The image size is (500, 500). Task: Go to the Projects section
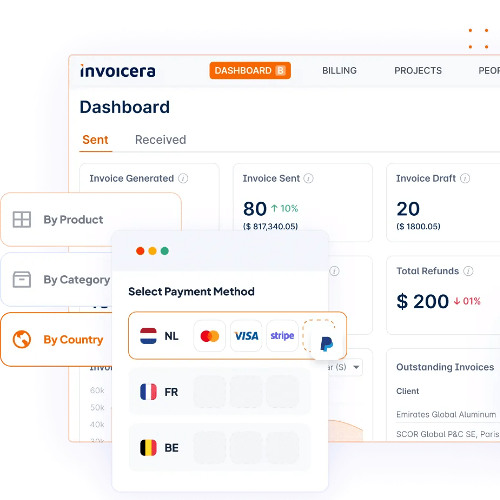pyautogui.click(x=418, y=71)
